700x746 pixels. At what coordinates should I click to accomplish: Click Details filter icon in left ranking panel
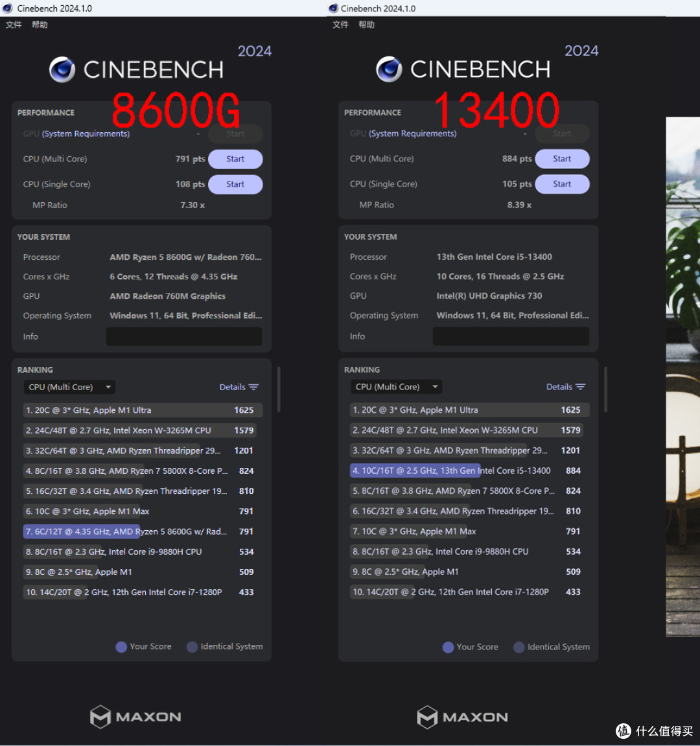pos(253,388)
